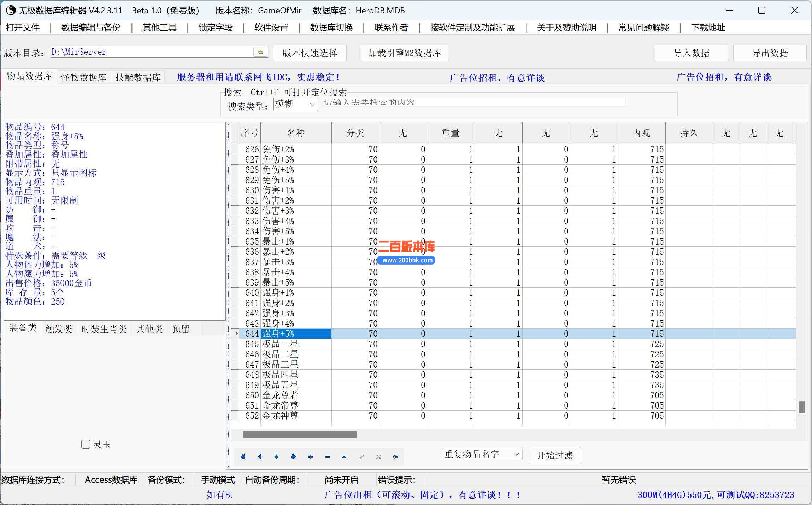The width and height of the screenshot is (812, 505).
Task: Open the 其他工具 menu
Action: click(159, 28)
